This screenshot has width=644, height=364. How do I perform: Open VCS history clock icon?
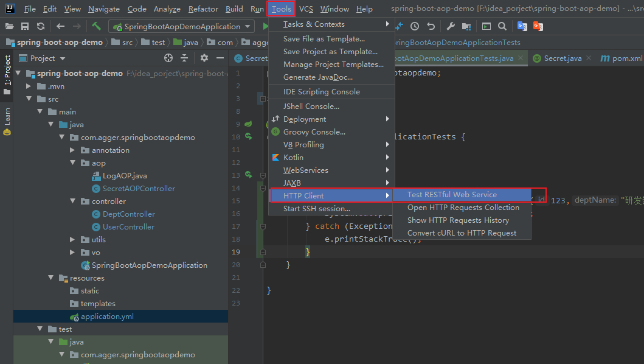point(415,26)
